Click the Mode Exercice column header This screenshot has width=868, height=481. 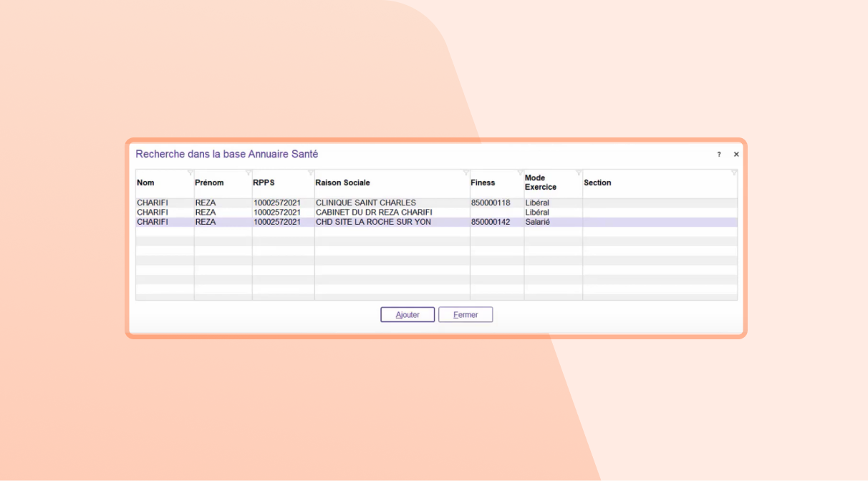(541, 183)
